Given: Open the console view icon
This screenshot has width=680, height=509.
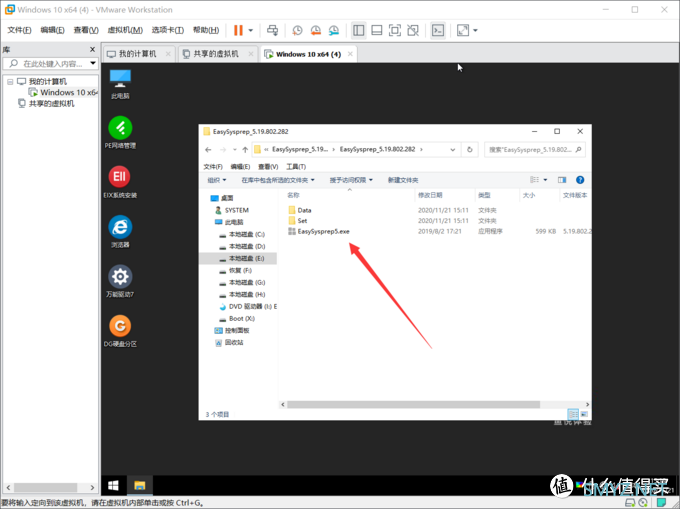Looking at the screenshot, I should point(438,30).
